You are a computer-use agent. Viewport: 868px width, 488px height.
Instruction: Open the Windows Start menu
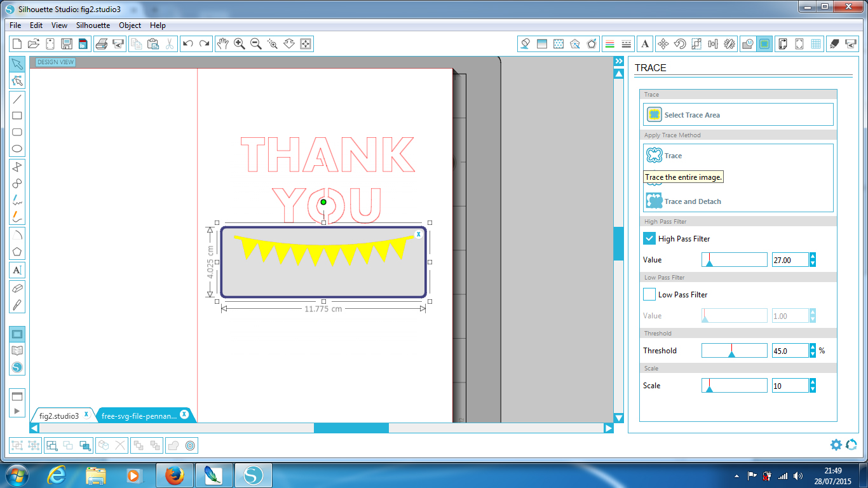(x=17, y=475)
